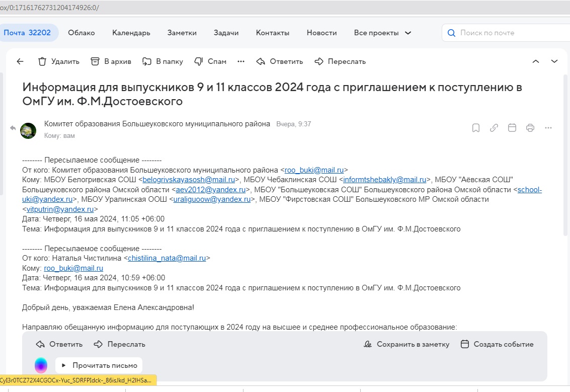Open uraliguoow@yandex.ru email link

(212, 199)
